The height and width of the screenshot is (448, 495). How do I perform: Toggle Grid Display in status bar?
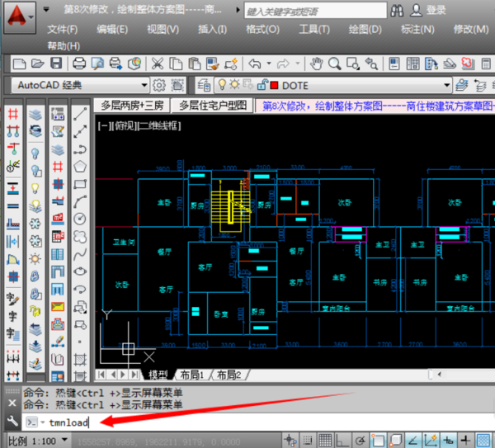tap(325, 440)
